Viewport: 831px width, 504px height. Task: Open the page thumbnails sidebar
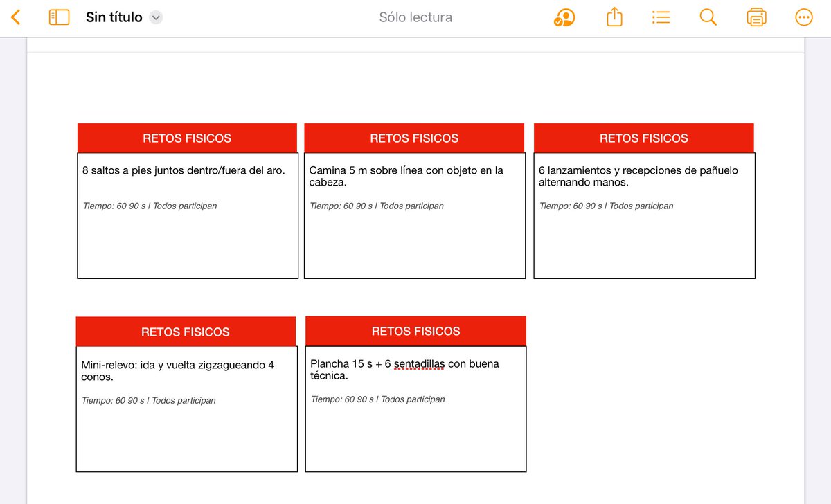[x=59, y=17]
